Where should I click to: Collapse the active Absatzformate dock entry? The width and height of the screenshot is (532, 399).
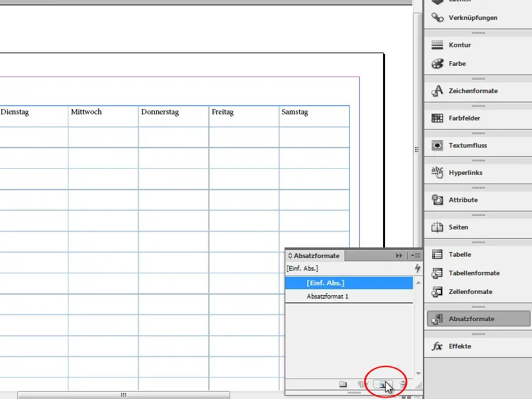pyautogui.click(x=478, y=319)
